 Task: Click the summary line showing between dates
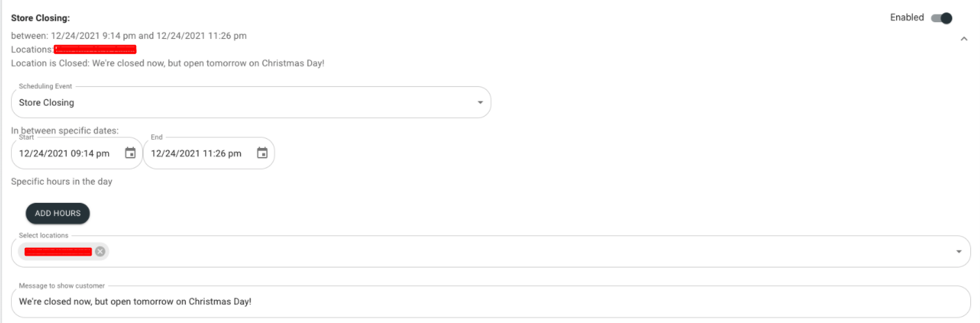click(129, 35)
